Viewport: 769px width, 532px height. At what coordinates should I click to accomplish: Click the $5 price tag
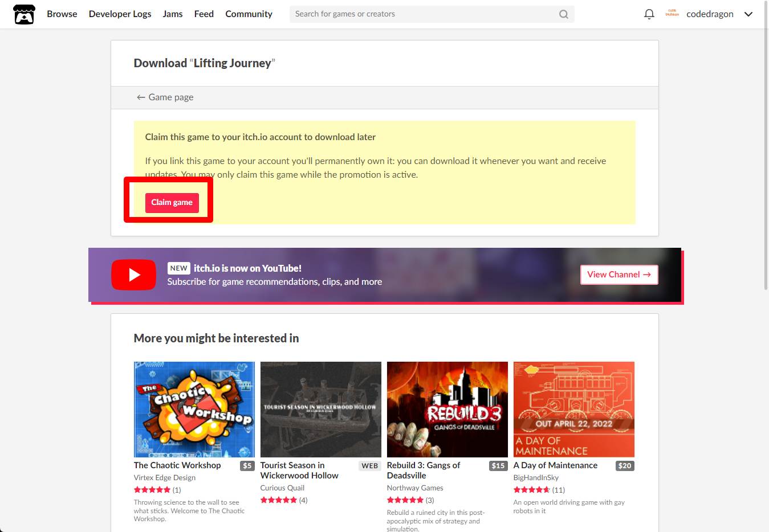247,466
